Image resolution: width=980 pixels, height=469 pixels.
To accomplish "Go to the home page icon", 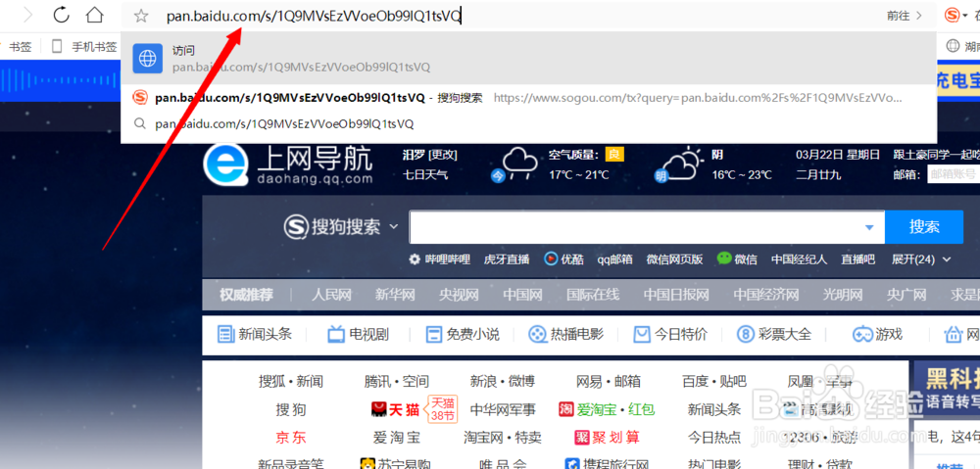I will click(x=94, y=15).
